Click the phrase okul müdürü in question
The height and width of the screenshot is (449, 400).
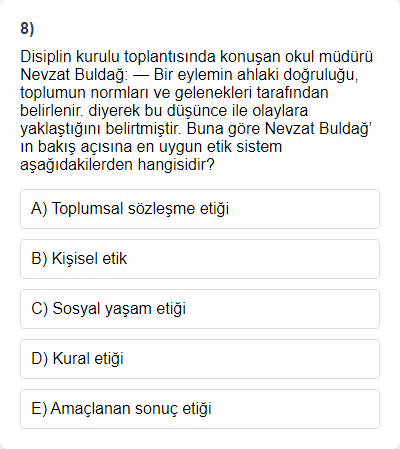tap(329, 57)
